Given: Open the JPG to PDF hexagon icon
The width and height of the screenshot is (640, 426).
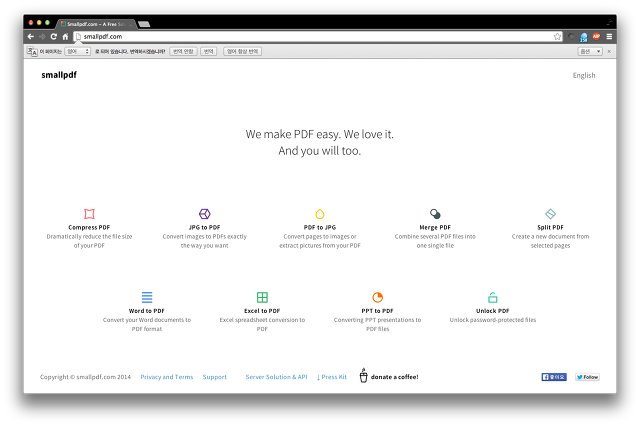Looking at the screenshot, I should coord(204,214).
